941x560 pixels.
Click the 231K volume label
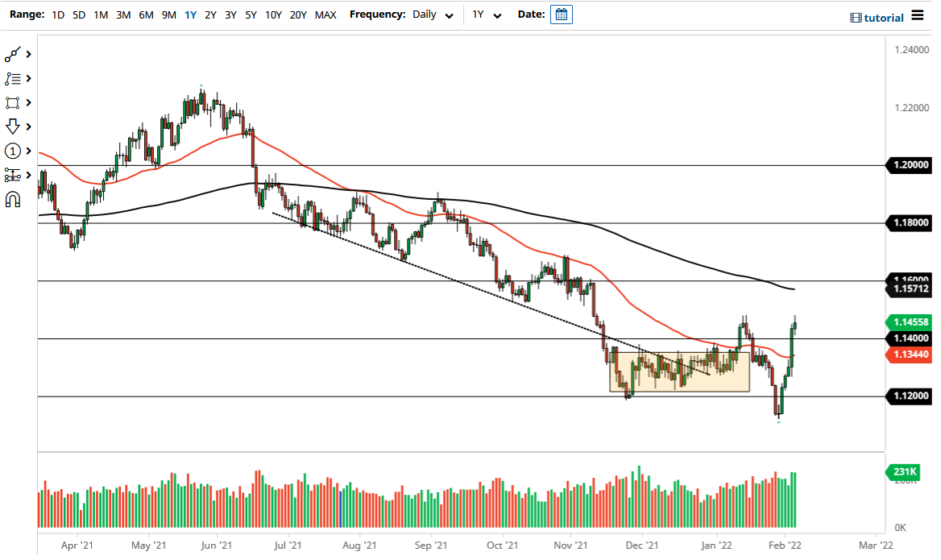[x=904, y=472]
